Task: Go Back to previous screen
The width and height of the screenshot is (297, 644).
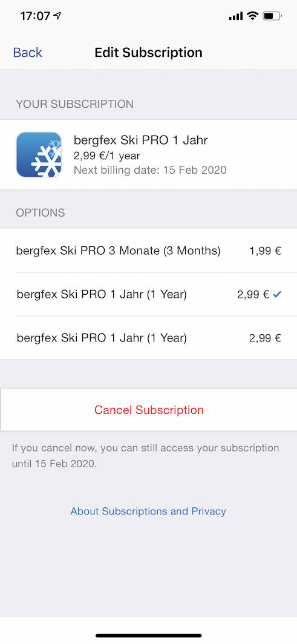Action: point(27,53)
